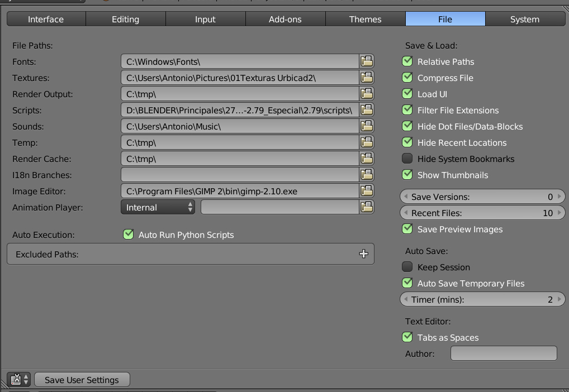
Task: Disable the Compress File checkbox
Action: 407,78
